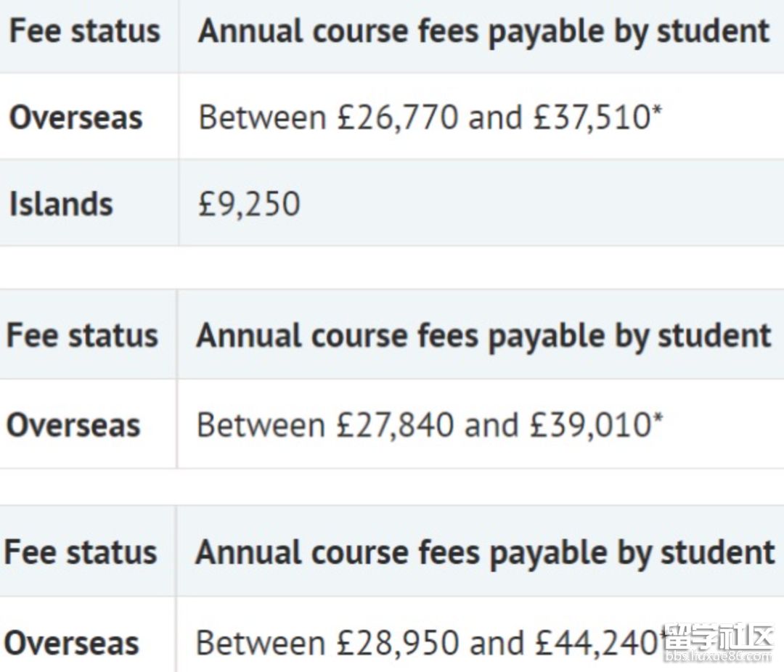Viewport: 784px width, 672px height.
Task: Click the bbs.liuxue86.com watermark text
Action: coord(719,656)
